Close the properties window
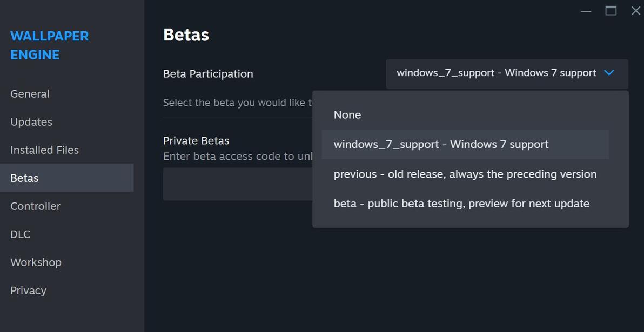Viewport: 644px width, 332px height. pyautogui.click(x=635, y=11)
